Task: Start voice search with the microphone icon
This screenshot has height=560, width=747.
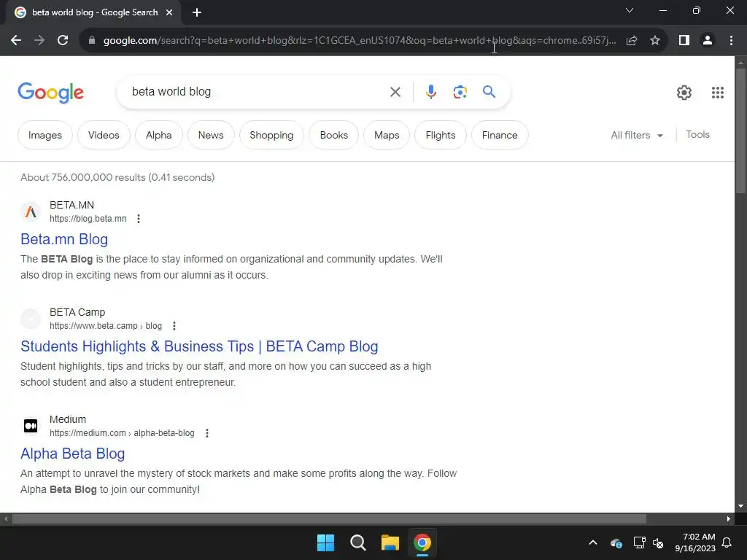Action: (431, 92)
